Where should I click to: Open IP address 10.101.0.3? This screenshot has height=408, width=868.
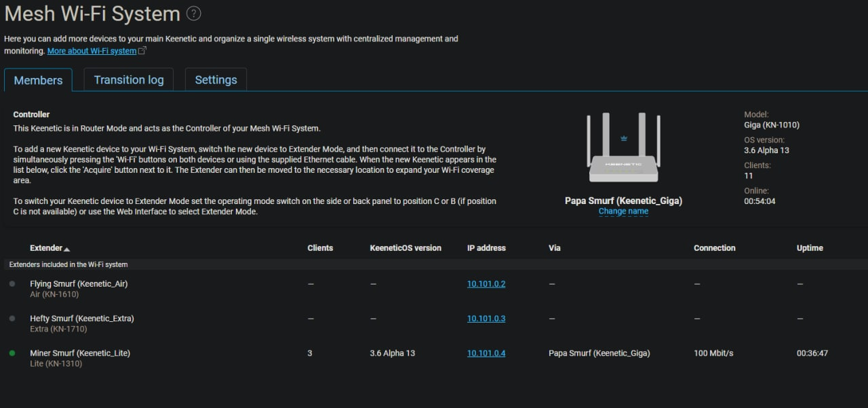[x=486, y=319]
